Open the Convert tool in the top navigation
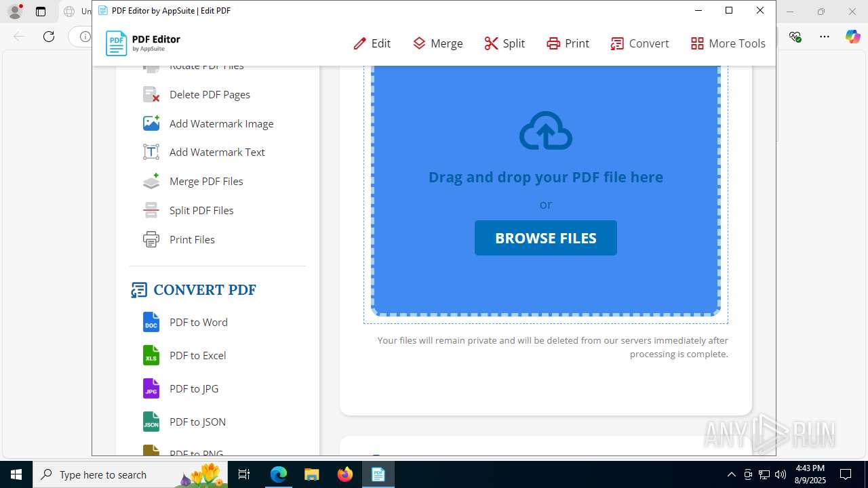The image size is (868, 488). click(x=639, y=43)
